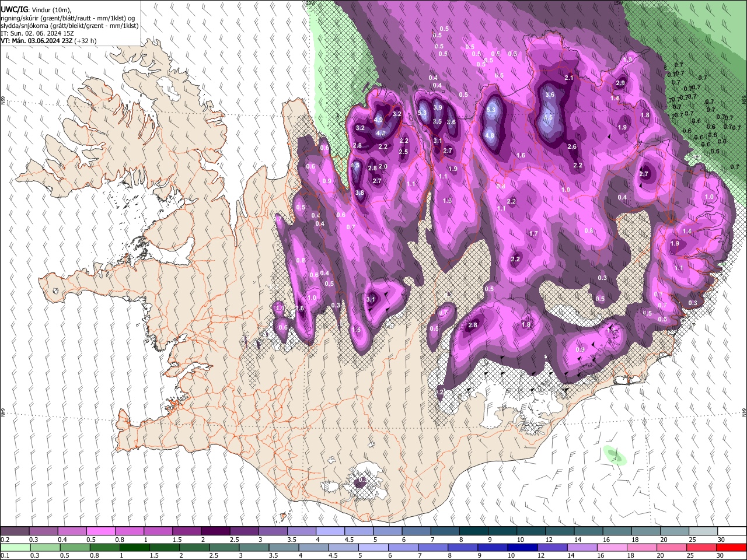Click the 2.6 precipitation value on the map
The height and width of the screenshot is (560, 747).
click(x=572, y=147)
